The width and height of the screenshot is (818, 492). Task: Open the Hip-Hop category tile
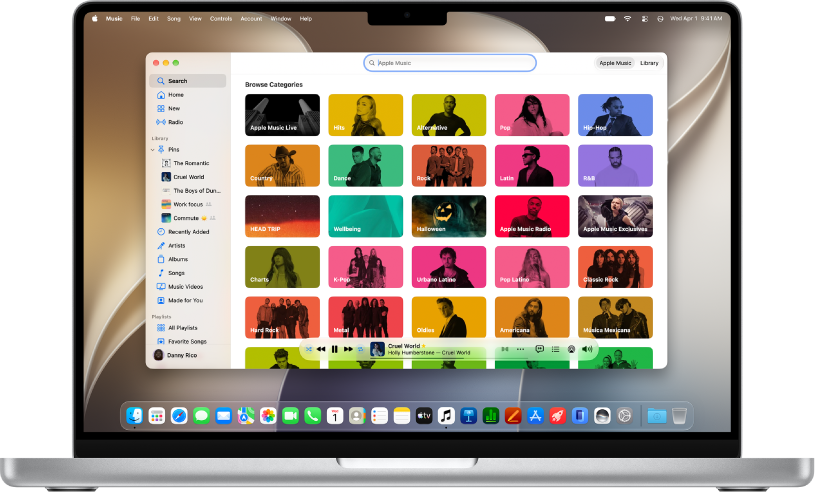point(615,115)
